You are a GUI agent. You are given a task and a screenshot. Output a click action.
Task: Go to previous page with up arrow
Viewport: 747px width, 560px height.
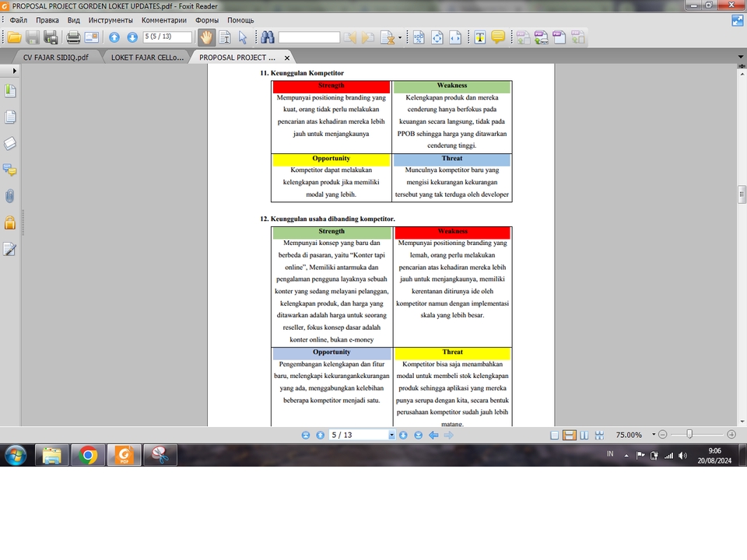tap(114, 37)
